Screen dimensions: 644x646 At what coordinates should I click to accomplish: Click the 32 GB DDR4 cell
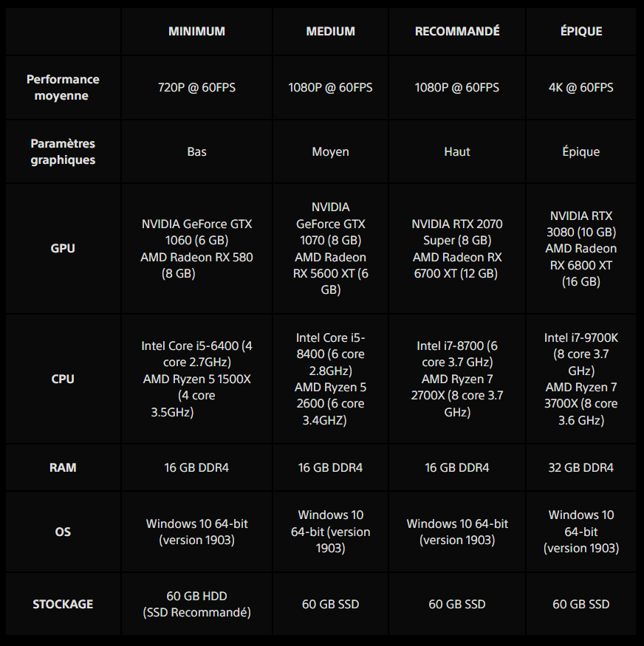point(580,467)
